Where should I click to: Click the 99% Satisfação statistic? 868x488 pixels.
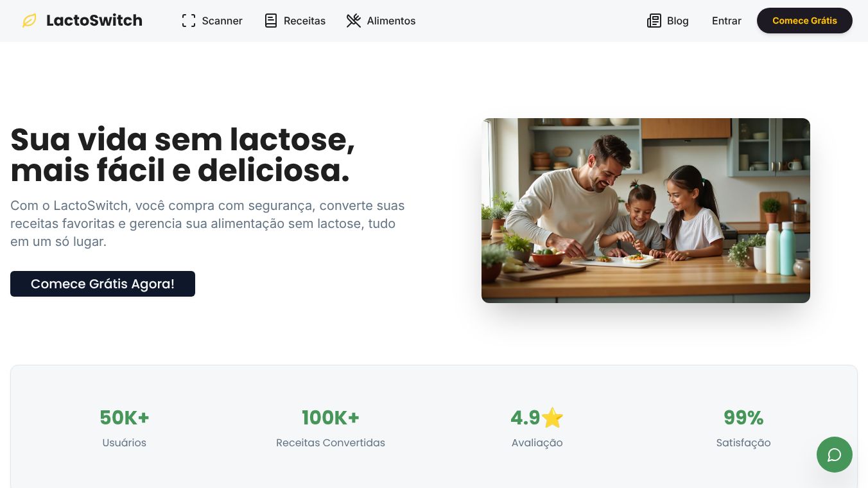(743, 428)
